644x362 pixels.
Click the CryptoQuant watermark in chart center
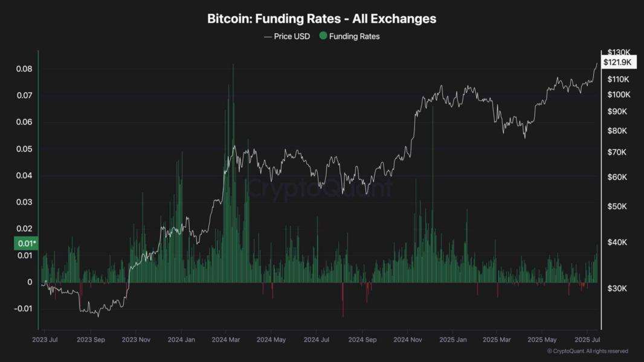(x=320, y=189)
